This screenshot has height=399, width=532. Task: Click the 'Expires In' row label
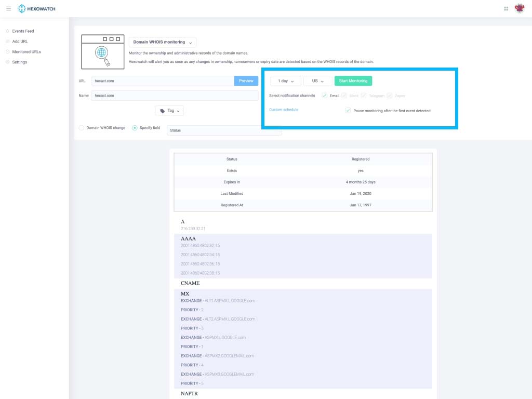(232, 182)
